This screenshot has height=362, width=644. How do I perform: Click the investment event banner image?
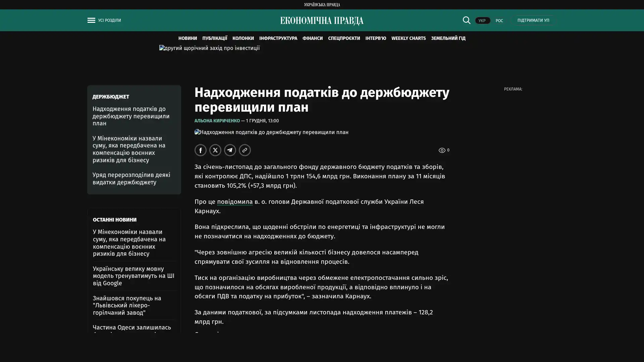pos(209,48)
